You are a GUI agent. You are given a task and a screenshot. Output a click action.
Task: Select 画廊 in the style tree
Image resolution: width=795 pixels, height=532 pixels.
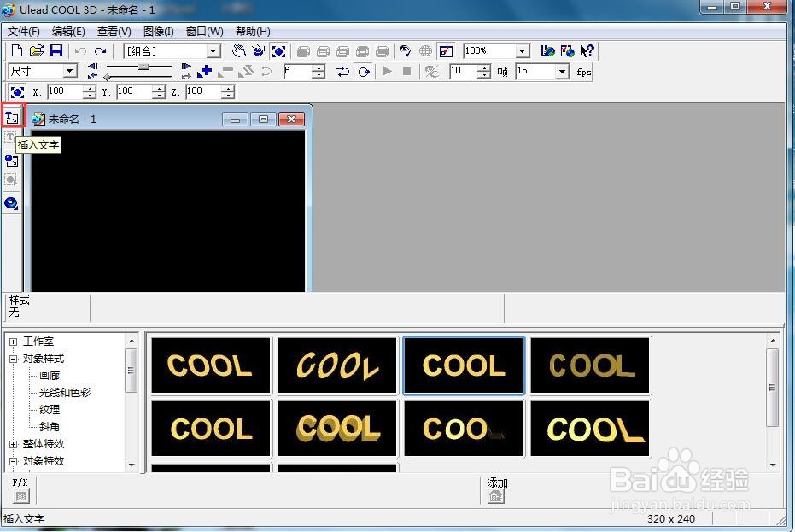point(50,376)
